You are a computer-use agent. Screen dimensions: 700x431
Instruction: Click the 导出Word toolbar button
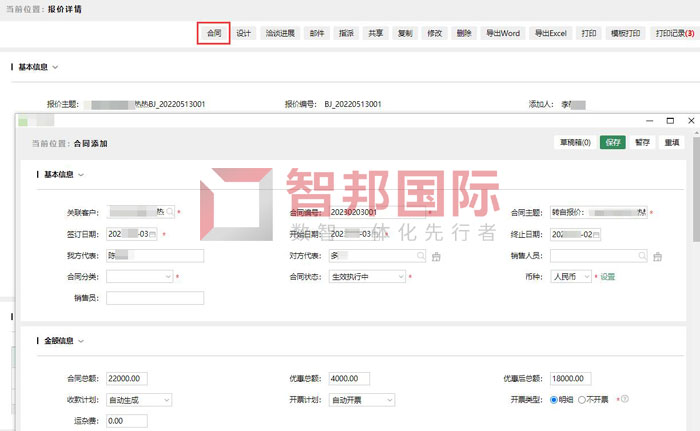pos(503,33)
